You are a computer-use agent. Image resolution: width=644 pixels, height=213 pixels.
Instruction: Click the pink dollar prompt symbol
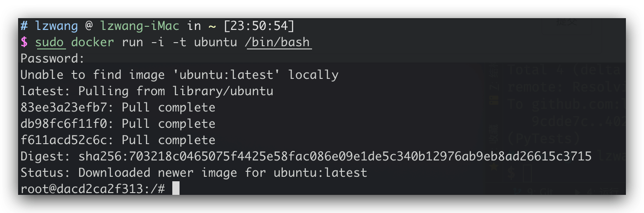(x=24, y=43)
